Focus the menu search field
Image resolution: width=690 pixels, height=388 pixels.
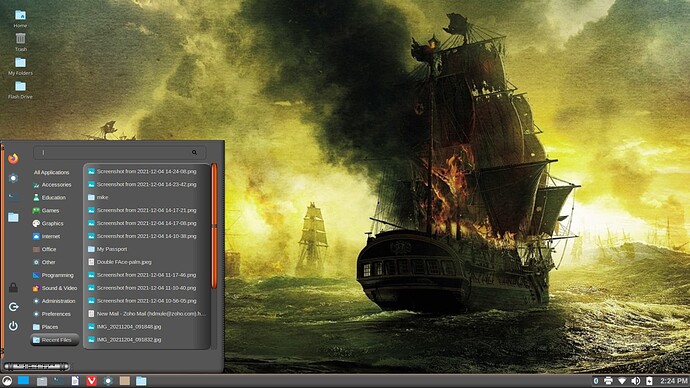coord(119,153)
